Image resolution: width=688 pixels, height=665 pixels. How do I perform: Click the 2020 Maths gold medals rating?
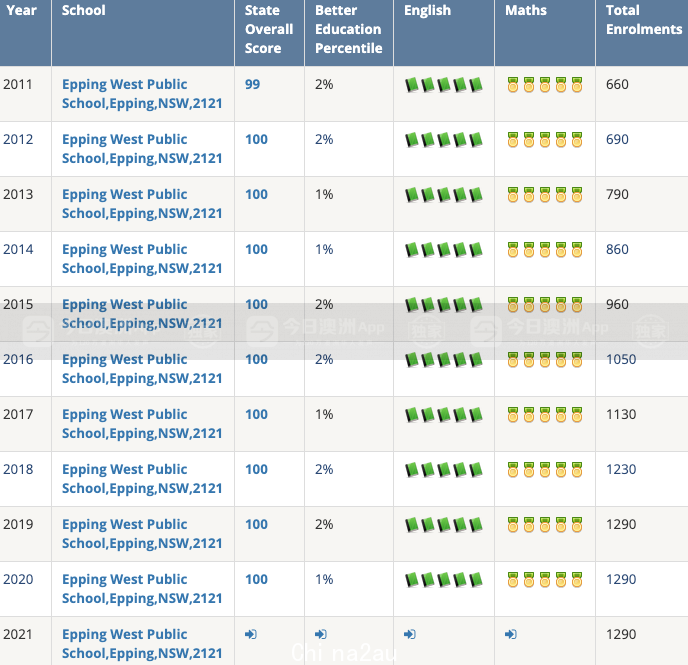545,579
